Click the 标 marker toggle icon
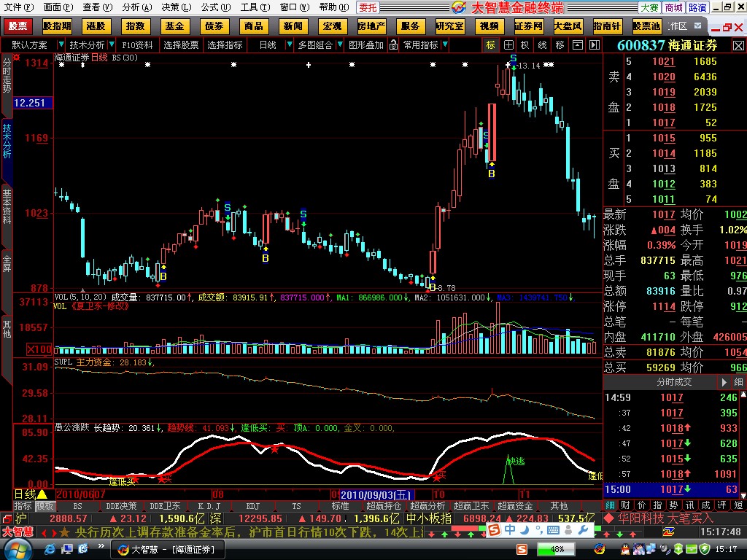747x560 pixels. click(491, 44)
